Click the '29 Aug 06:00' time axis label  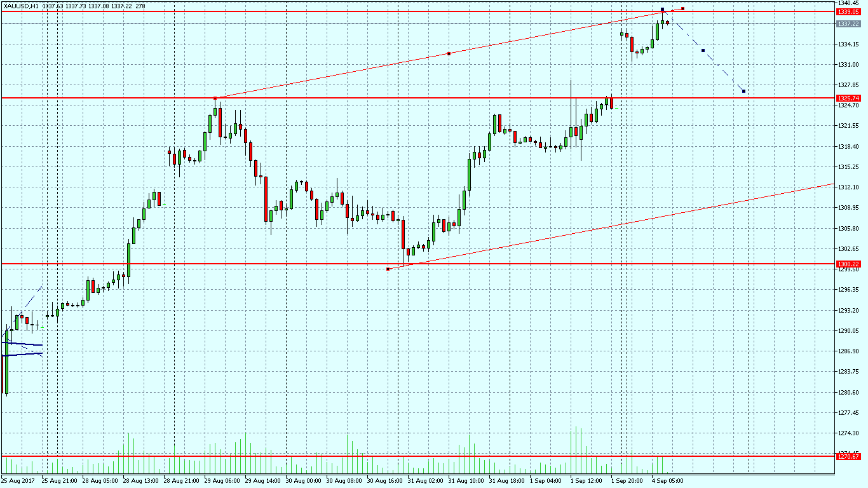point(222,481)
